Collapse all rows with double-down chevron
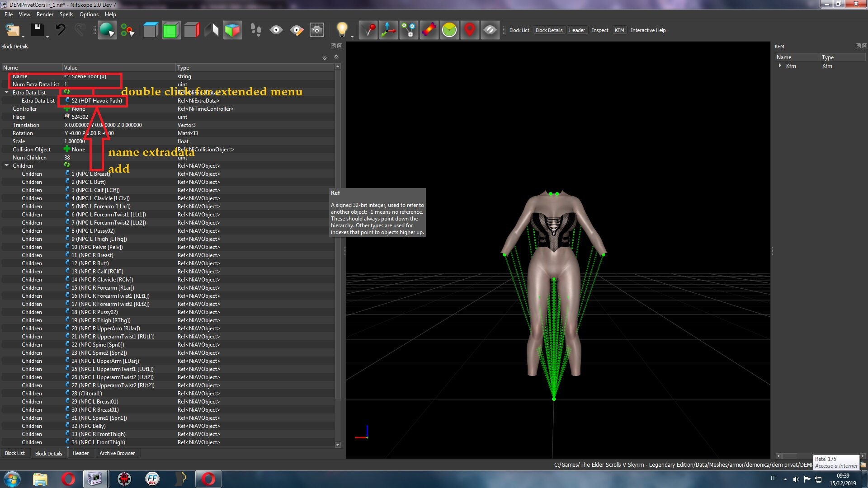This screenshot has width=868, height=488. [324, 58]
